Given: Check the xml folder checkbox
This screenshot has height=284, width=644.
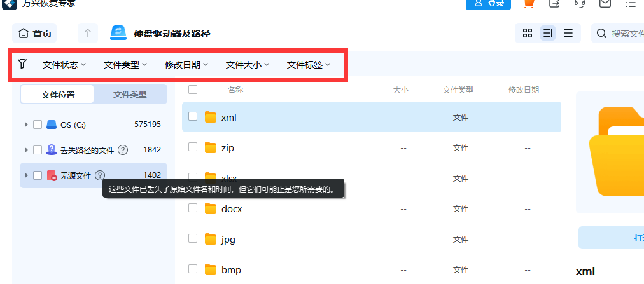Looking at the screenshot, I should (x=193, y=116).
